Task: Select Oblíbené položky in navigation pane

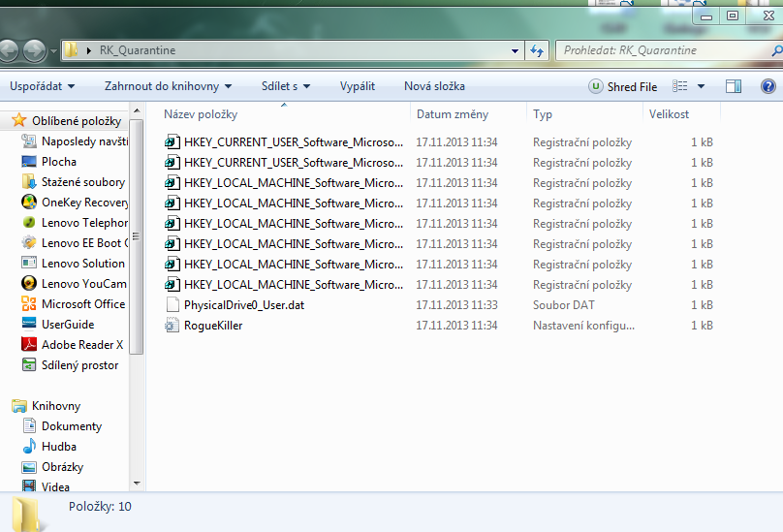Action: point(77,121)
